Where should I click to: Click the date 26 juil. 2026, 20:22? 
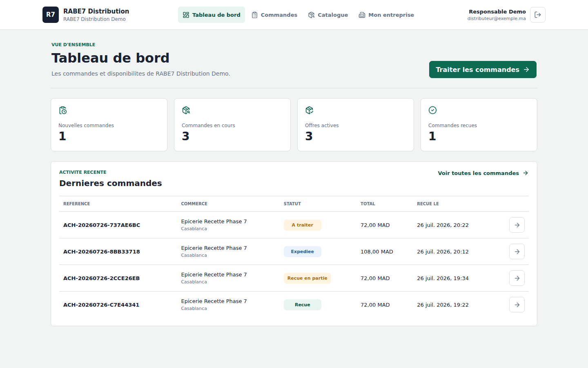coord(443,225)
